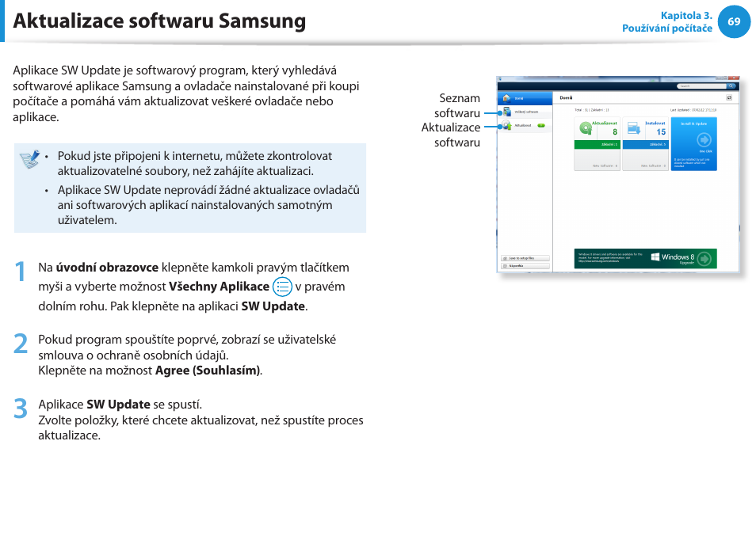
Task: Click the note pencil icon in tip box
Action: pyautogui.click(x=30, y=159)
